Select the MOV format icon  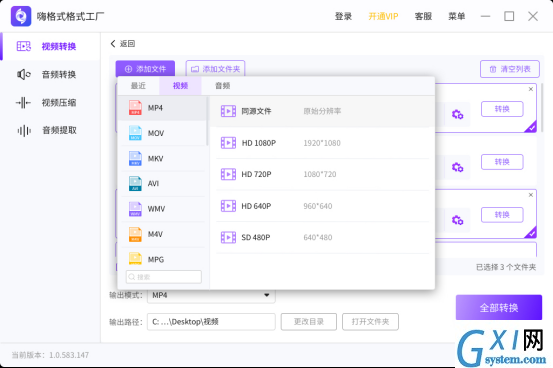tap(135, 133)
